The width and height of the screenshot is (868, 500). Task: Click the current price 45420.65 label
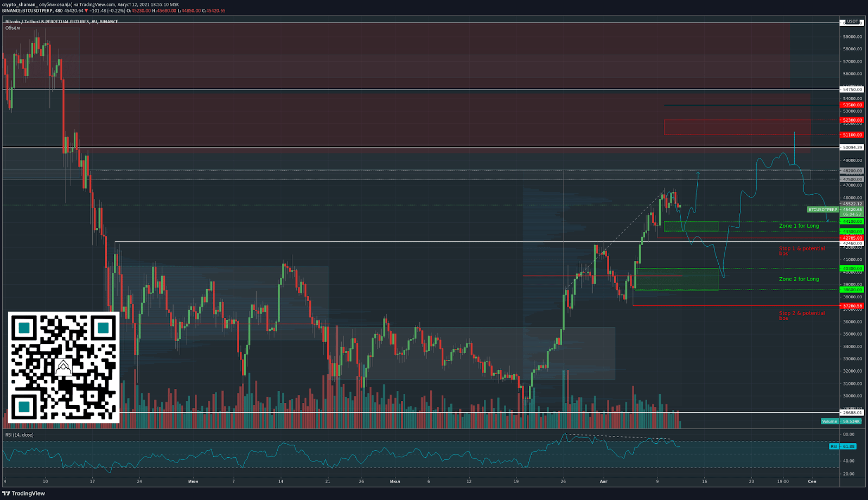click(852, 209)
